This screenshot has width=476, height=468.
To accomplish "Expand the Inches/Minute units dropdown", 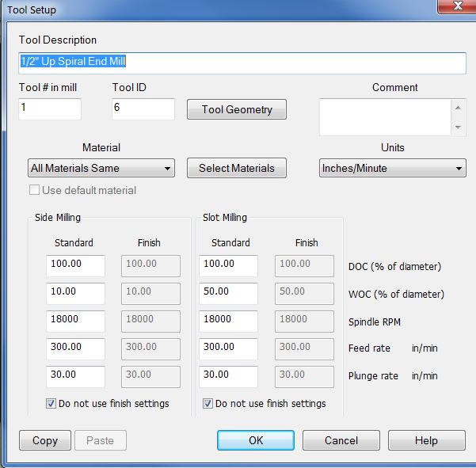I will [x=393, y=168].
